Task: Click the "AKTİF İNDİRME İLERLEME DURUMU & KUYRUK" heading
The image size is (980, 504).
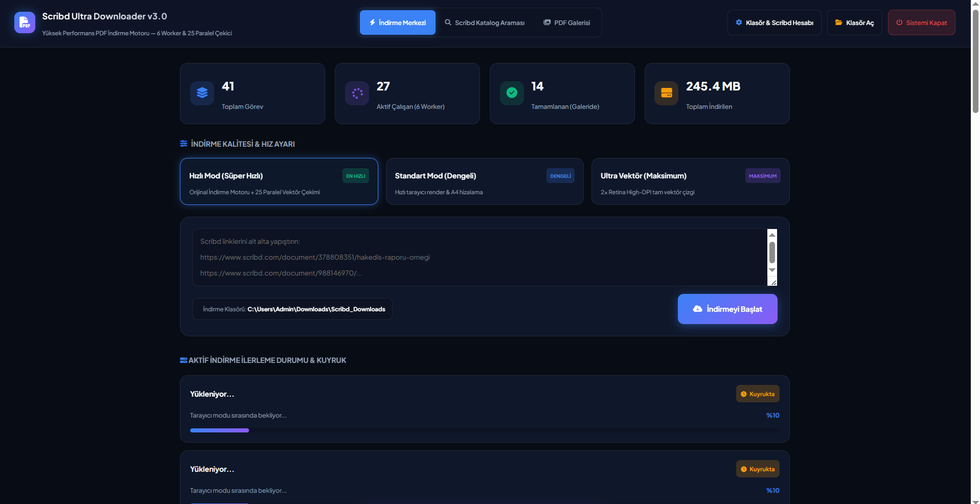Action: [267, 360]
